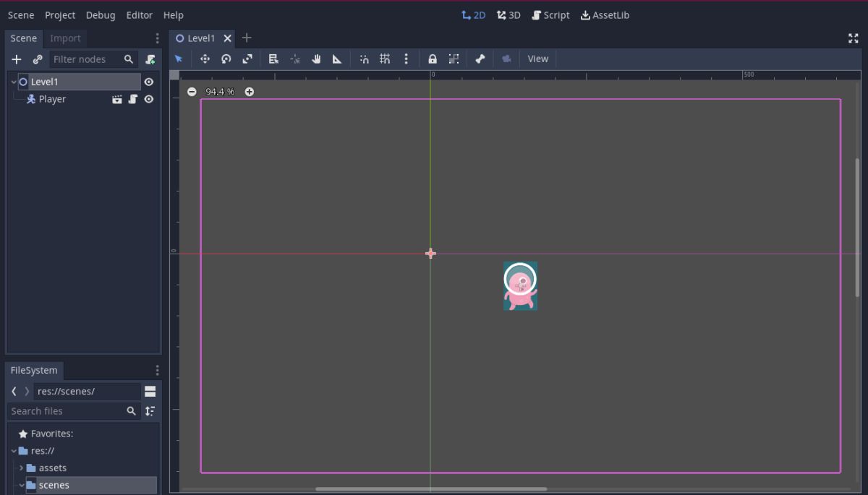
Task: Go to previous folder in FileSystem
Action: point(14,391)
